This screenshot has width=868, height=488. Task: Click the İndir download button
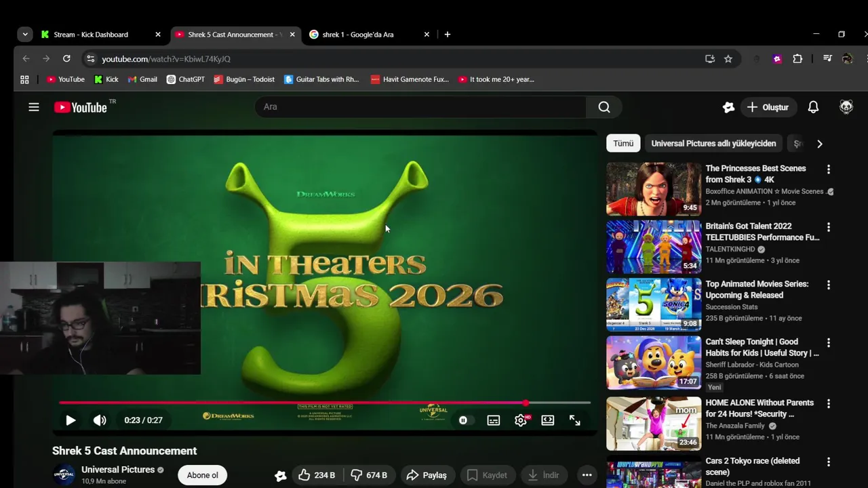tap(543, 475)
